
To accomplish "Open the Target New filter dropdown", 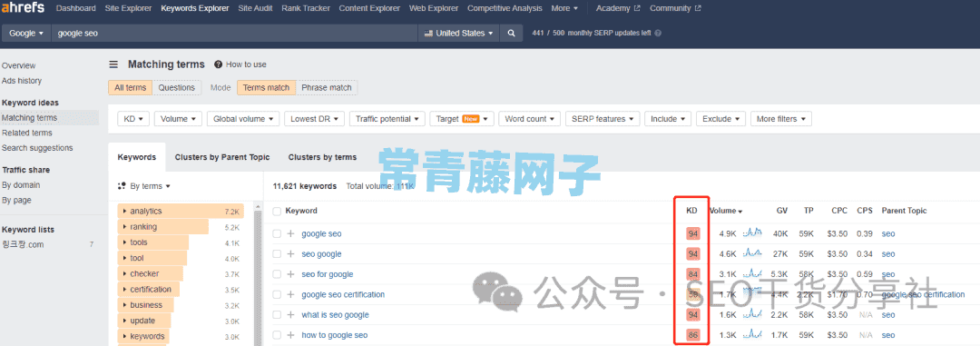I will (463, 119).
